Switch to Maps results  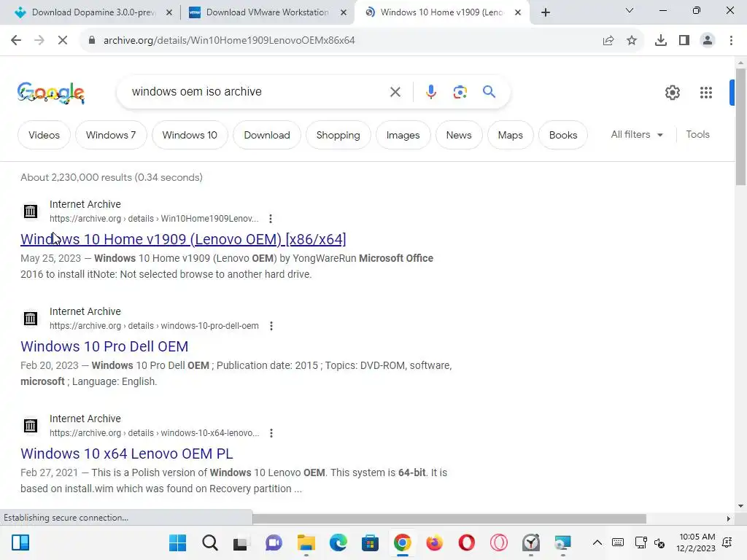(510, 135)
